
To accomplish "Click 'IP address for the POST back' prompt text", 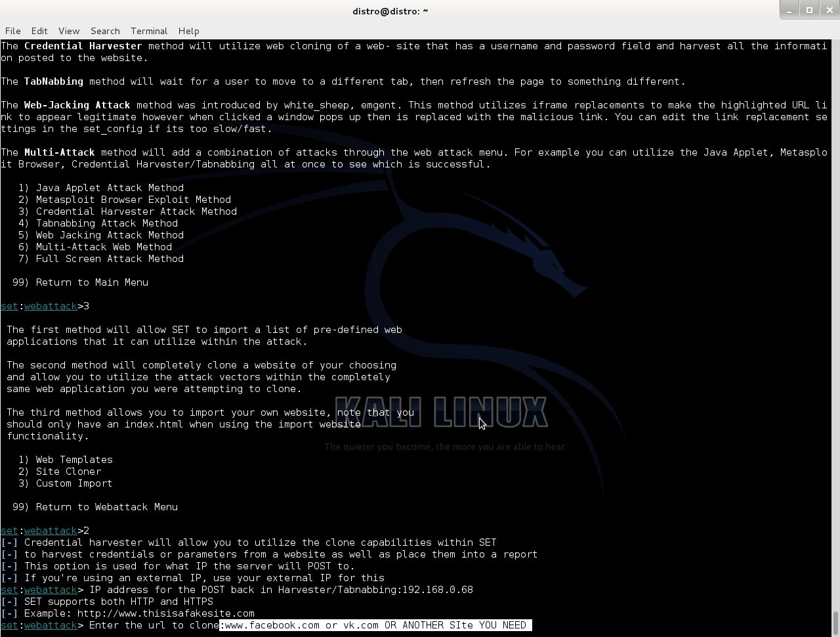I will (245, 590).
